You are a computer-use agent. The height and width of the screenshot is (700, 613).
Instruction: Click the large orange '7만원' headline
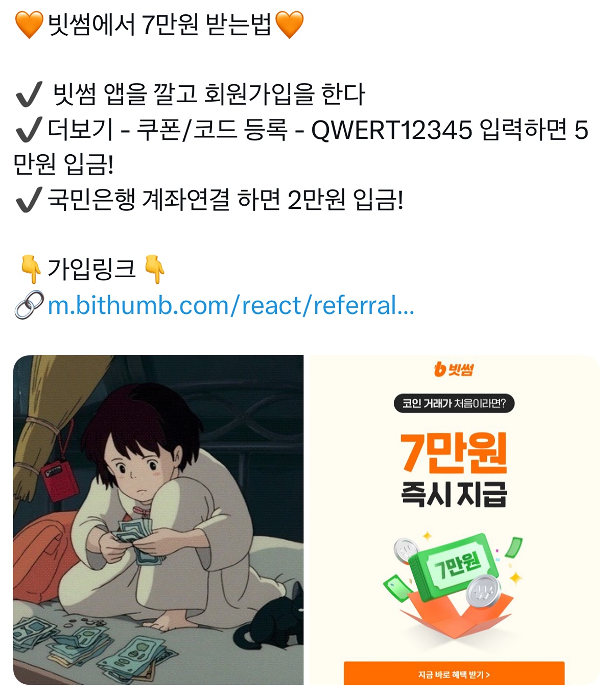click(454, 452)
